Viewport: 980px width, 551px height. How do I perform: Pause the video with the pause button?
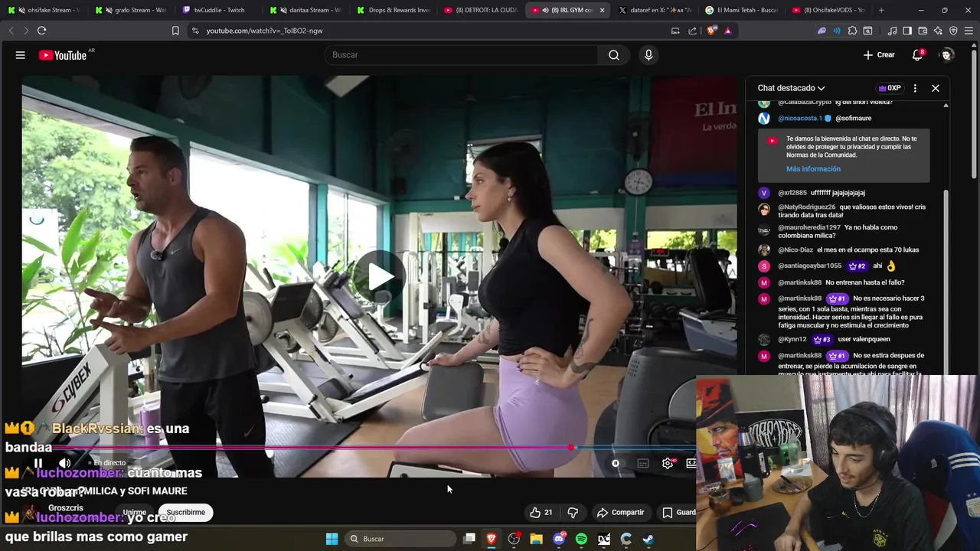(x=38, y=463)
